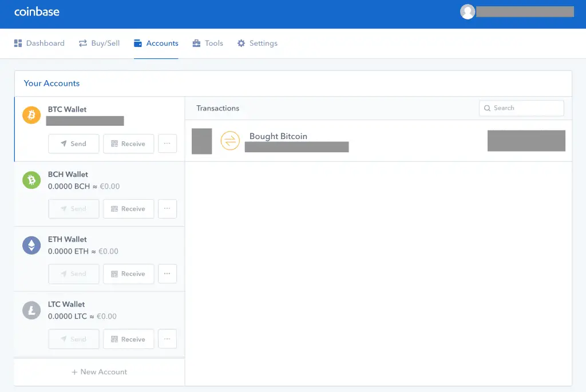The height and width of the screenshot is (392, 586).
Task: Click the Your Accounts heading
Action: (52, 84)
